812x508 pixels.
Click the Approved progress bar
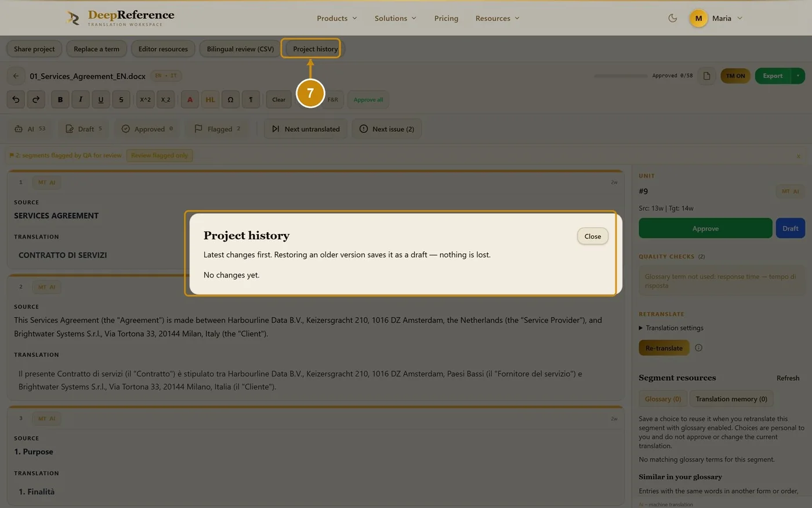(x=621, y=75)
